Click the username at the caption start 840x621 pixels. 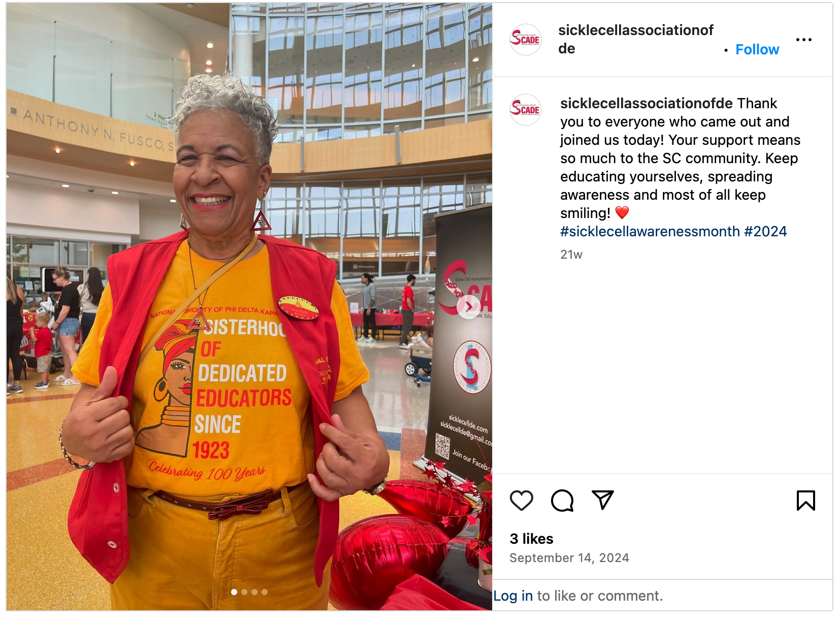[647, 104]
